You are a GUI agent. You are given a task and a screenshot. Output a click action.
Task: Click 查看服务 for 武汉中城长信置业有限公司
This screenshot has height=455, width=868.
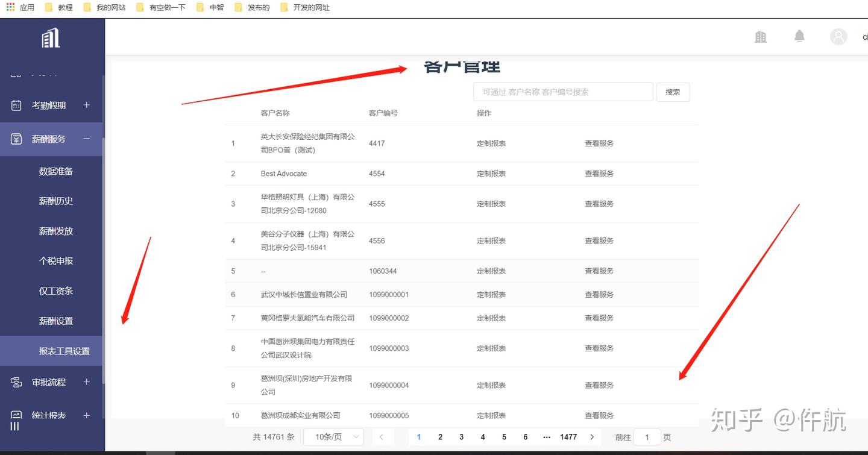click(x=599, y=295)
